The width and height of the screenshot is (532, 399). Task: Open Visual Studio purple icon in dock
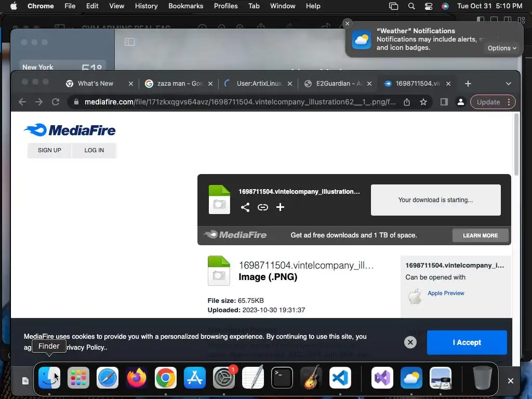tap(382, 378)
